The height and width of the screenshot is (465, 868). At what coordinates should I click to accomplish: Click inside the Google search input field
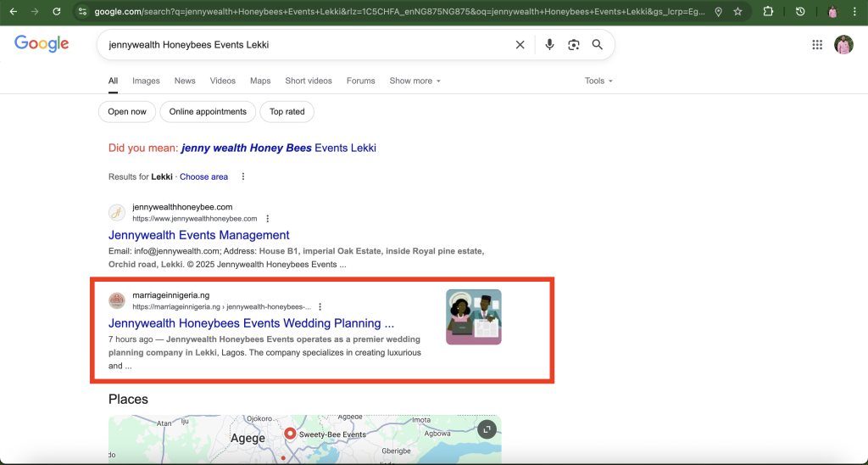point(307,45)
